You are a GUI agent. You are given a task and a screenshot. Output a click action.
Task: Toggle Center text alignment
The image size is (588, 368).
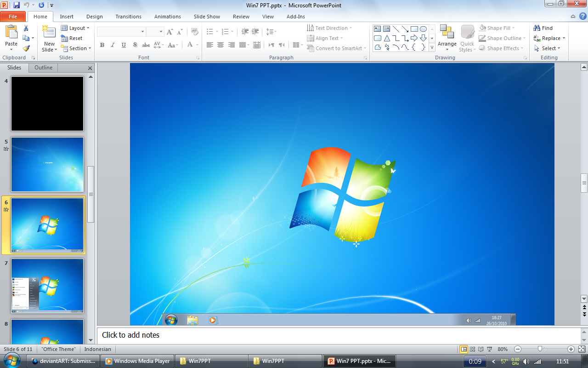[220, 45]
